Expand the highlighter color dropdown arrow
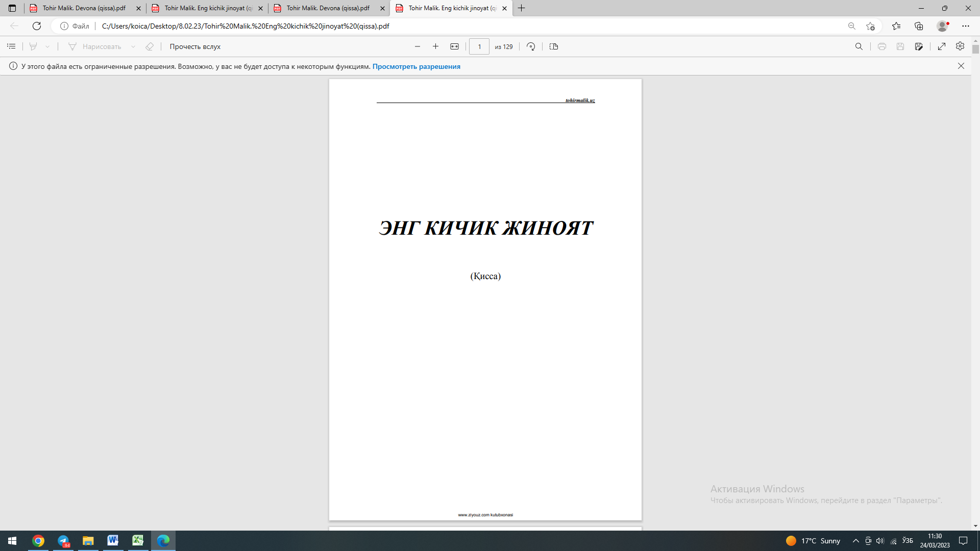This screenshot has width=980, height=551. click(47, 46)
